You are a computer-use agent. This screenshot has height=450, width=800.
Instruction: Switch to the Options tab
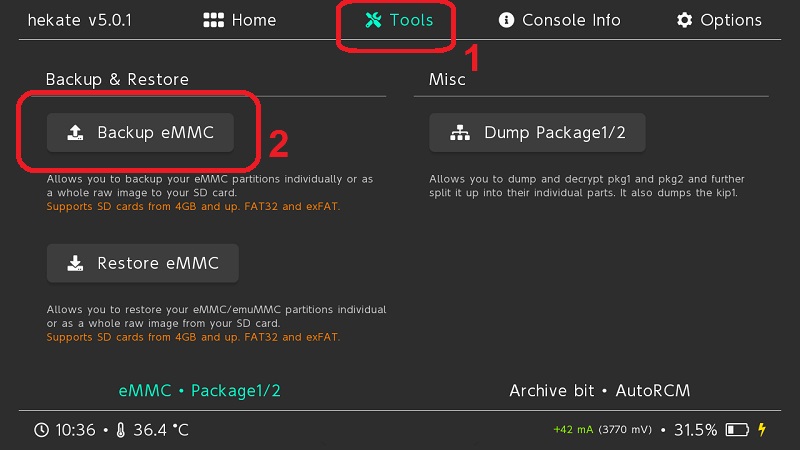click(x=719, y=20)
